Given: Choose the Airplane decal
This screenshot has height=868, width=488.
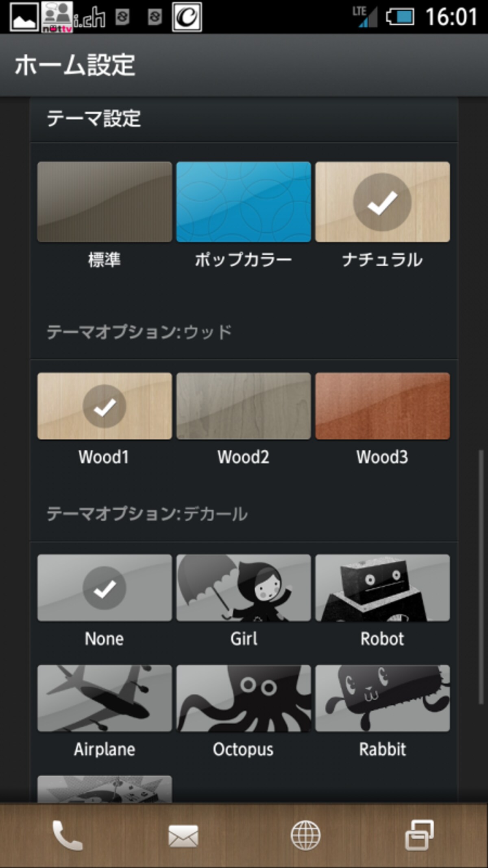Looking at the screenshot, I should 105,698.
